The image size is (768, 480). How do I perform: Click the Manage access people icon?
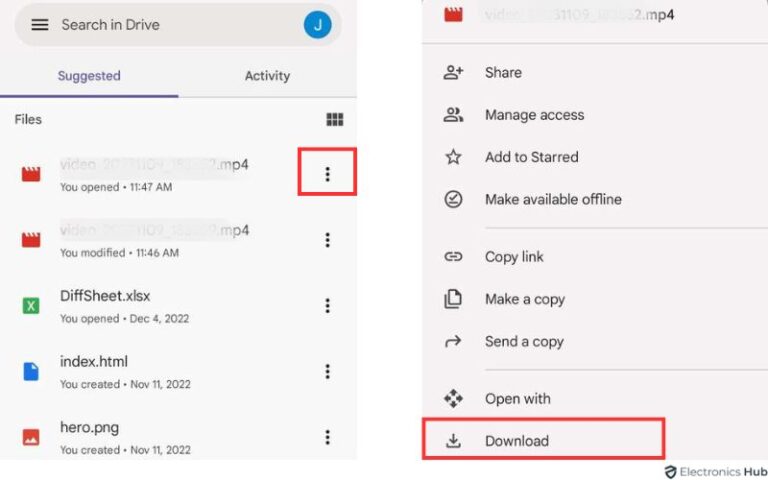453,115
